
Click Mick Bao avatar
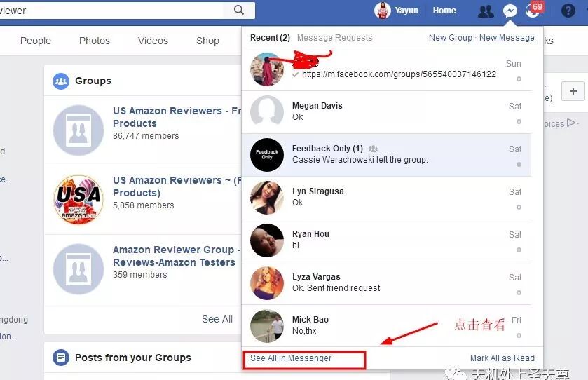267,325
